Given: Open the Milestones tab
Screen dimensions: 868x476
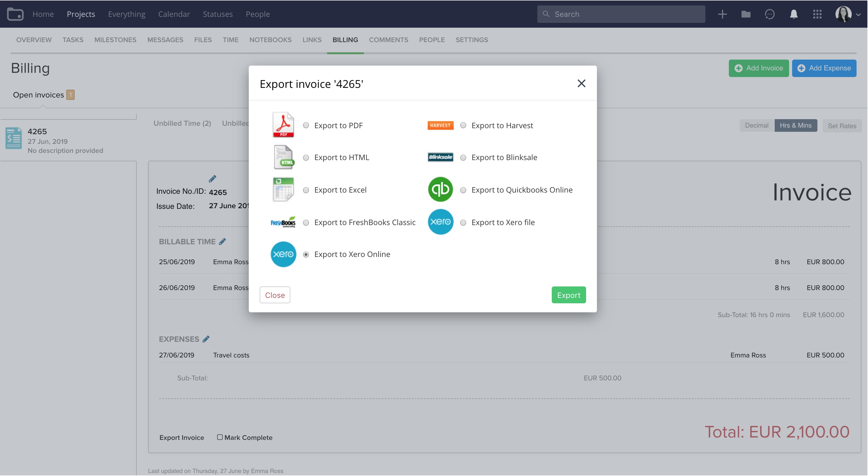Looking at the screenshot, I should [x=115, y=40].
